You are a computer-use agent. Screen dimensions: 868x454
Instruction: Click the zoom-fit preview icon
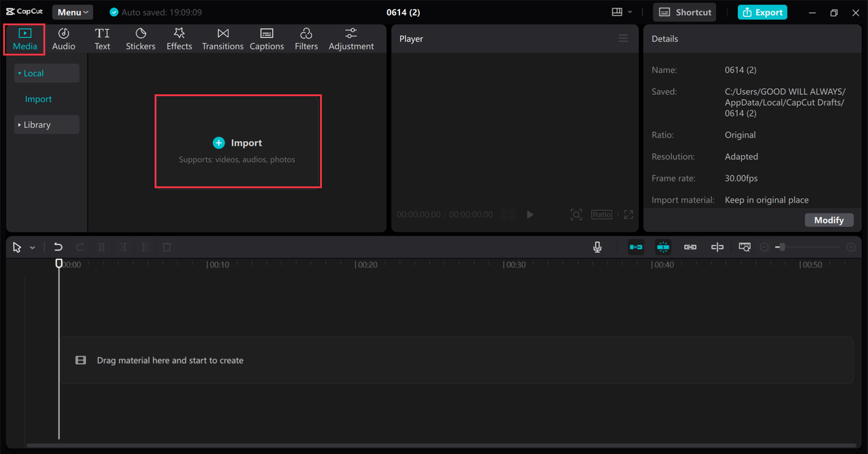coord(576,214)
